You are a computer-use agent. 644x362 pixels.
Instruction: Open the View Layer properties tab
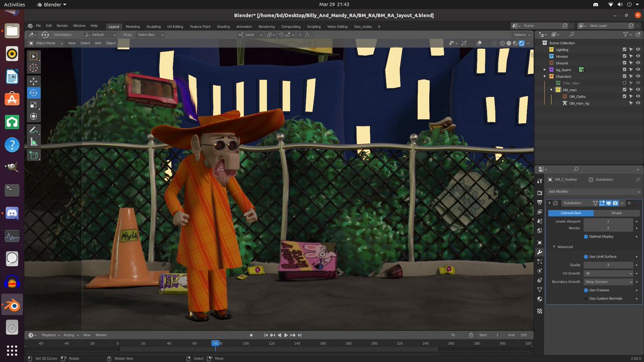540,212
